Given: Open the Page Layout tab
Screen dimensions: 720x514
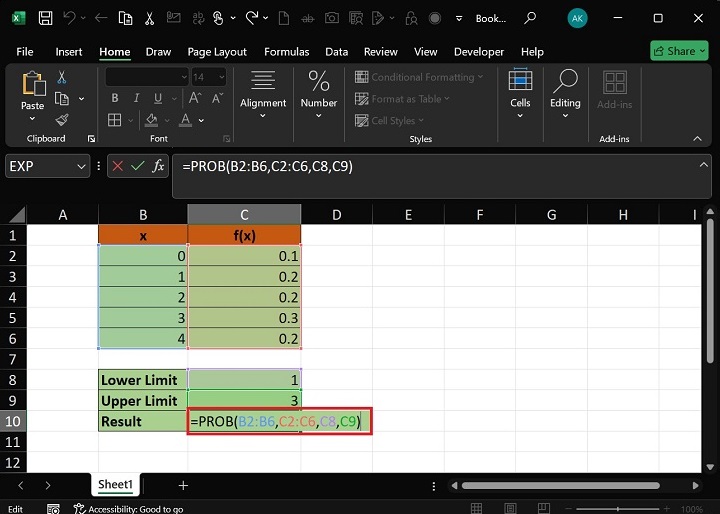Looking at the screenshot, I should pyautogui.click(x=217, y=52).
